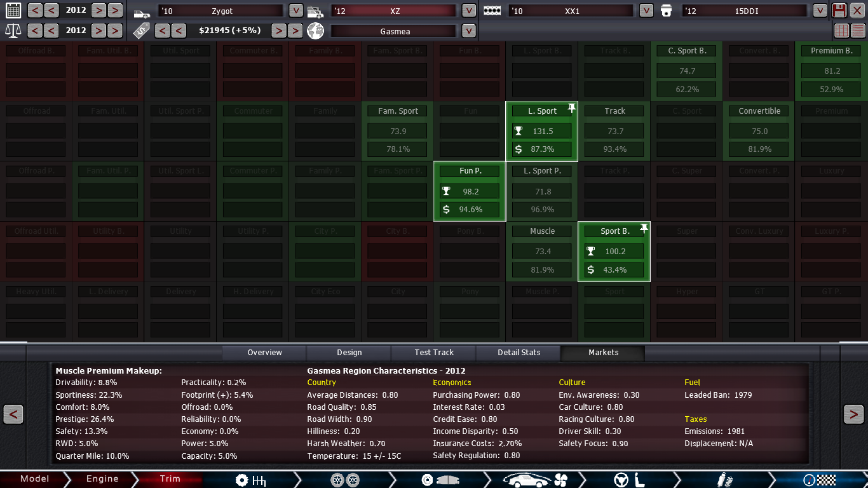This screenshot has height=488, width=868.
Task: Save using the red floppy disk icon
Action: click(x=839, y=10)
